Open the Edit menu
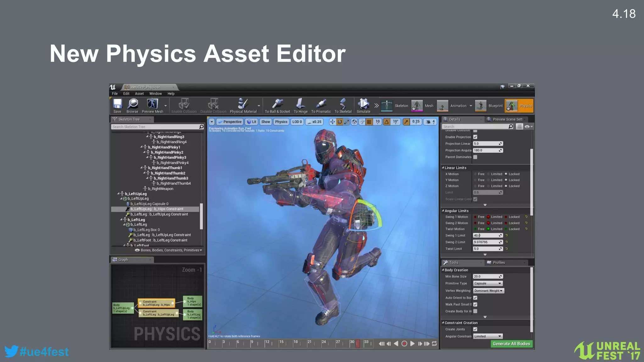Image resolution: width=644 pixels, height=362 pixels. coord(126,94)
